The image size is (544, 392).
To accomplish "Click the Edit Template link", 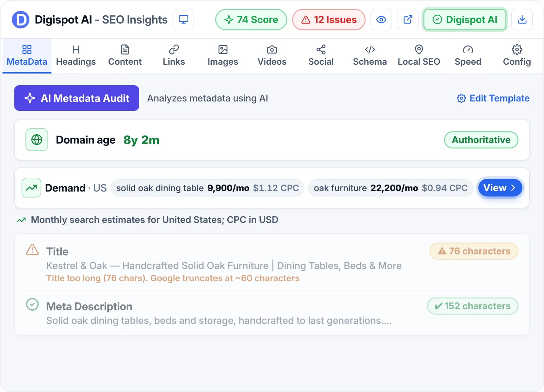I will click(x=493, y=98).
